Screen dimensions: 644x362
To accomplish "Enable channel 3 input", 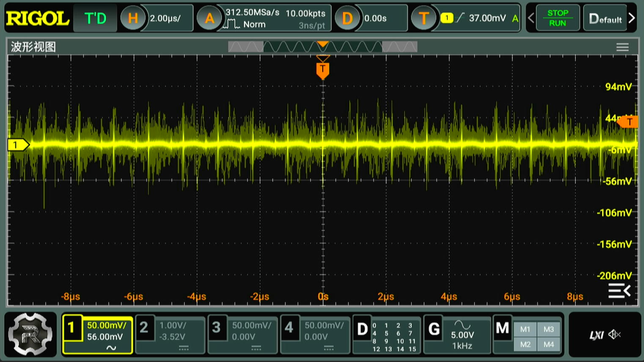I will (217, 328).
